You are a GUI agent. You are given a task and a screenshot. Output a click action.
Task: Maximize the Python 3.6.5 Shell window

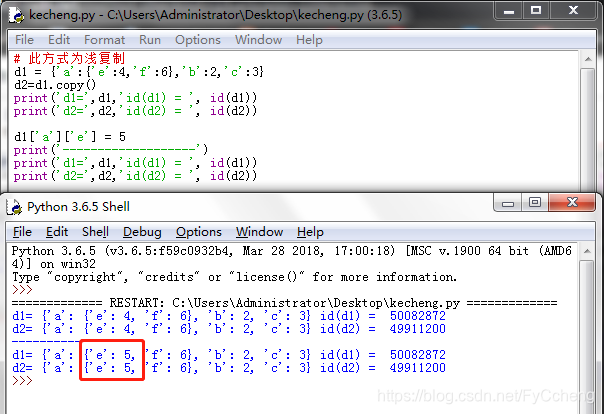pos(535,203)
